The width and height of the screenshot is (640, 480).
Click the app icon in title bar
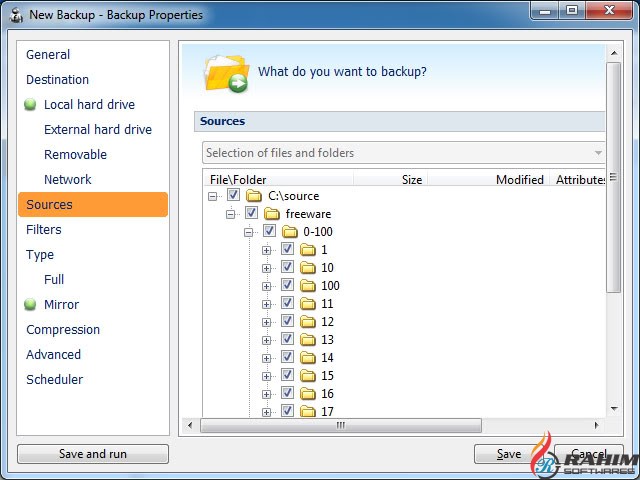click(16, 15)
